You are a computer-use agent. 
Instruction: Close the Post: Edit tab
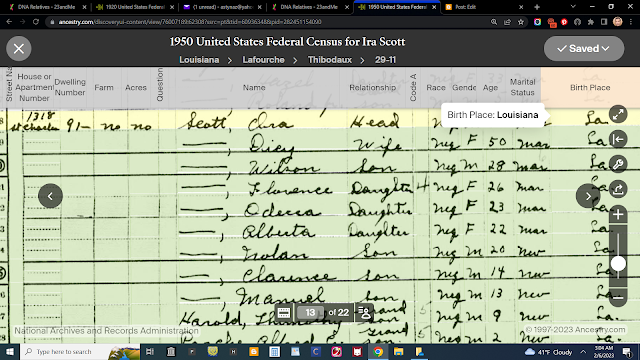click(521, 7)
